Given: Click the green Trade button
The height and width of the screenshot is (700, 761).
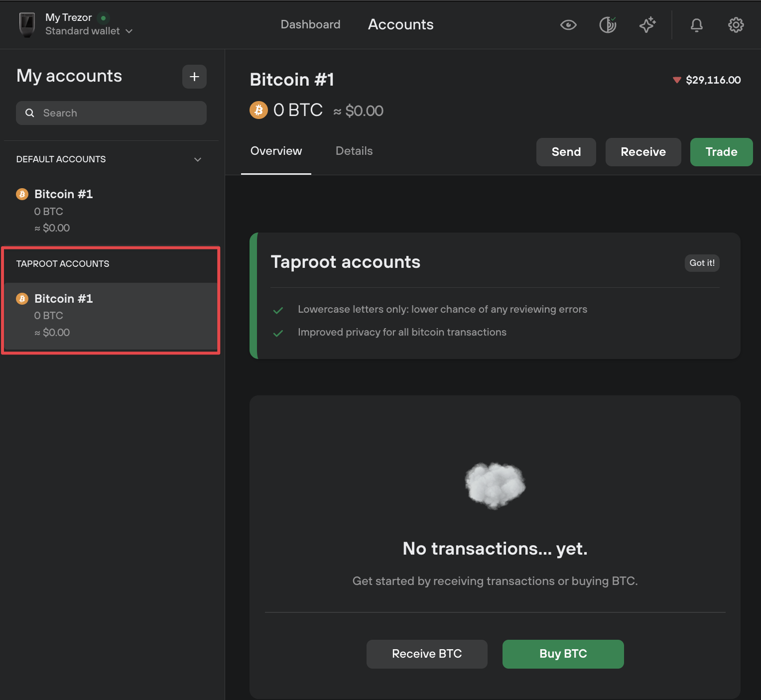Looking at the screenshot, I should pos(721,152).
